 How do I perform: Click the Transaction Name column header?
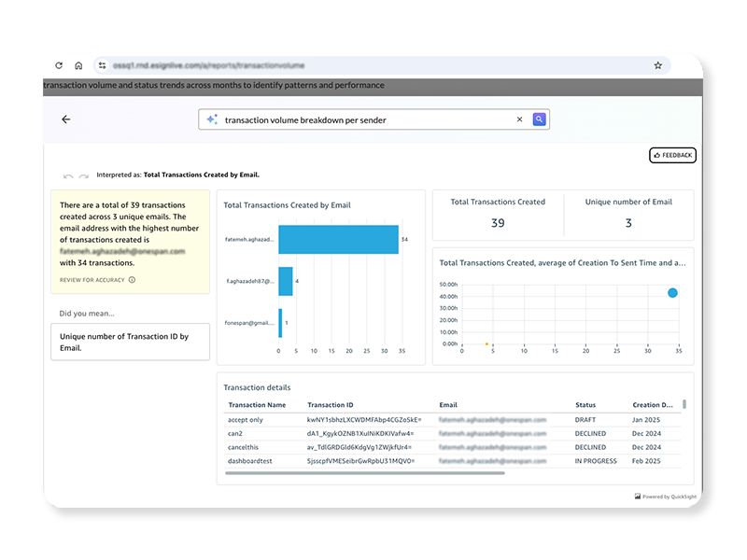257,405
